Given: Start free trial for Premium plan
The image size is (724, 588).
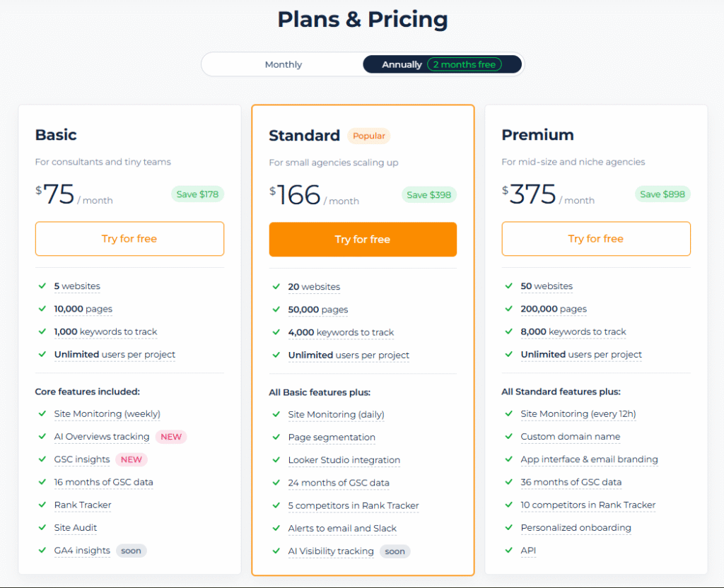Looking at the screenshot, I should tap(596, 239).
